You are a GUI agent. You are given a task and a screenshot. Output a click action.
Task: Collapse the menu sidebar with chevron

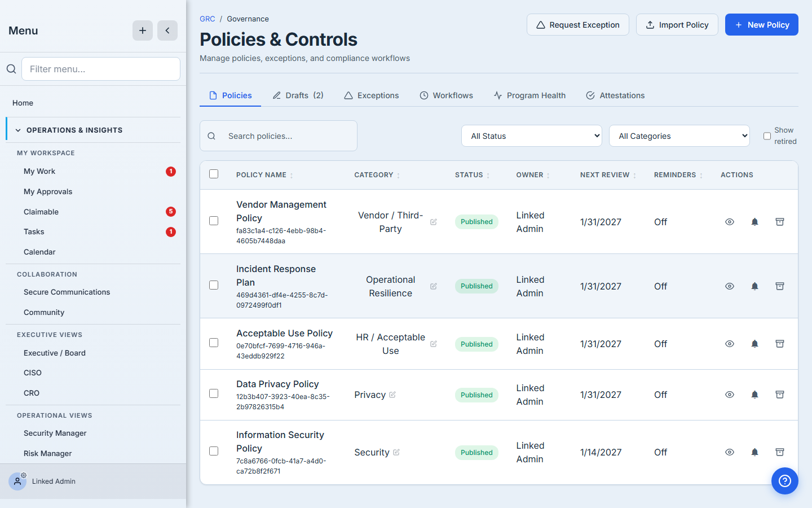(x=167, y=30)
